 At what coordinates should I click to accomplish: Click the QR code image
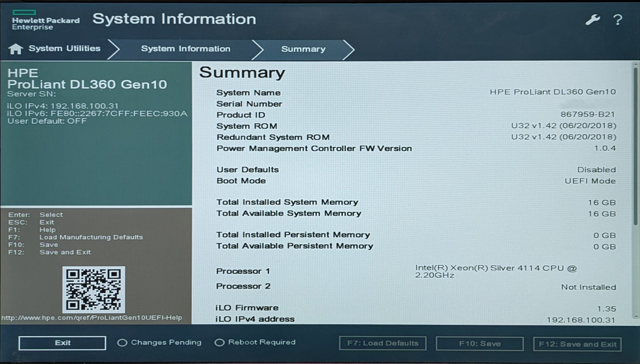coord(94,290)
